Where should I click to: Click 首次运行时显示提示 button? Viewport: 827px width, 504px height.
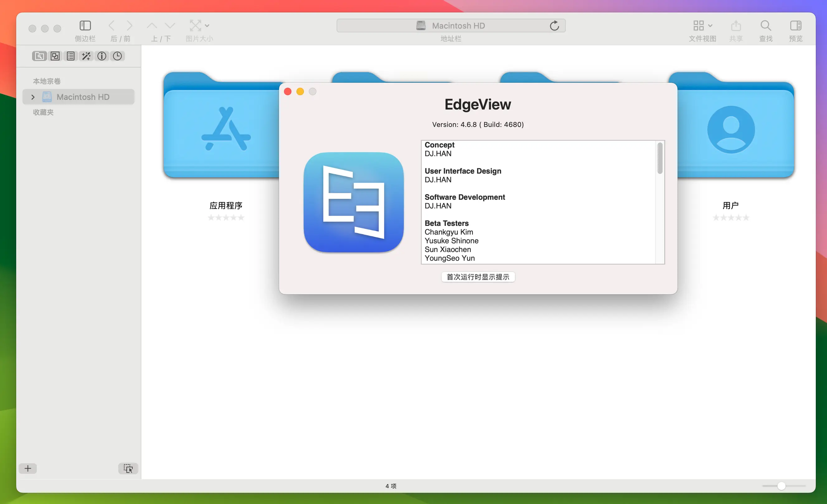478,277
